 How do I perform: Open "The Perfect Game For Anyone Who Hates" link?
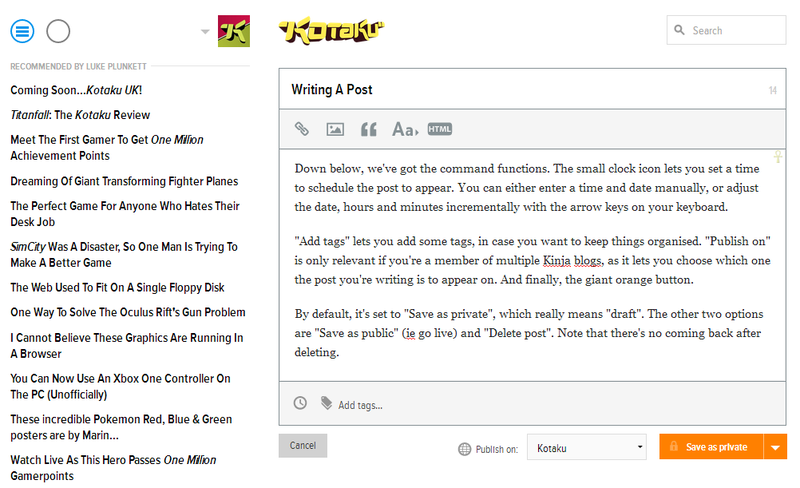(125, 214)
